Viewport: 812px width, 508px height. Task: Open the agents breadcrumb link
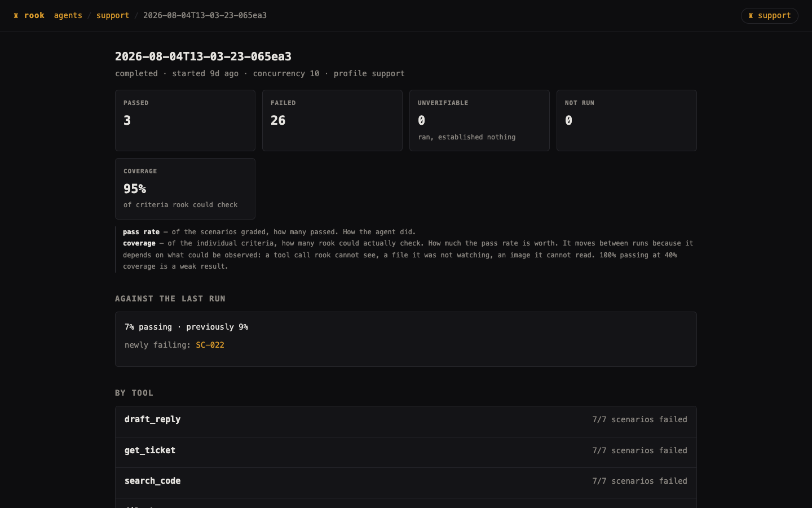coord(68,15)
